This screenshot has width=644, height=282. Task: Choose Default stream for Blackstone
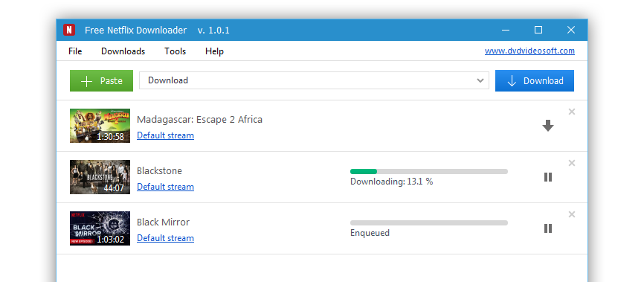(166, 187)
